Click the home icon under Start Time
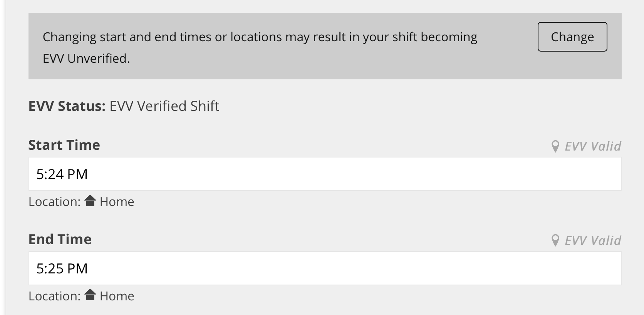 coord(90,201)
